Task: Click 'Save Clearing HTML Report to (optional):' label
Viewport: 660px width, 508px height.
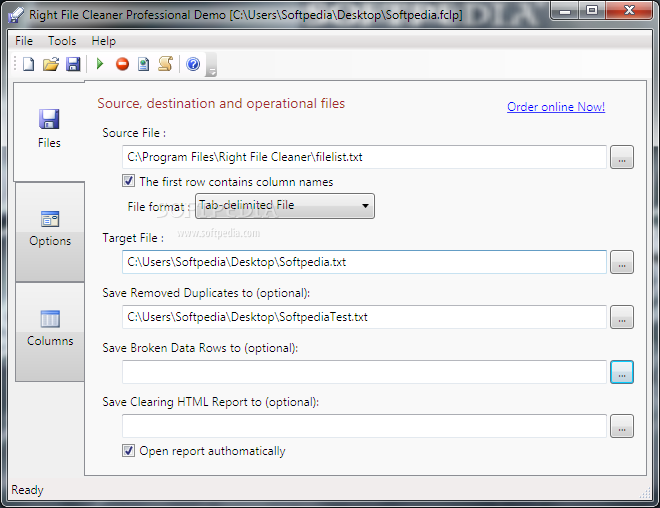Action: click(211, 402)
